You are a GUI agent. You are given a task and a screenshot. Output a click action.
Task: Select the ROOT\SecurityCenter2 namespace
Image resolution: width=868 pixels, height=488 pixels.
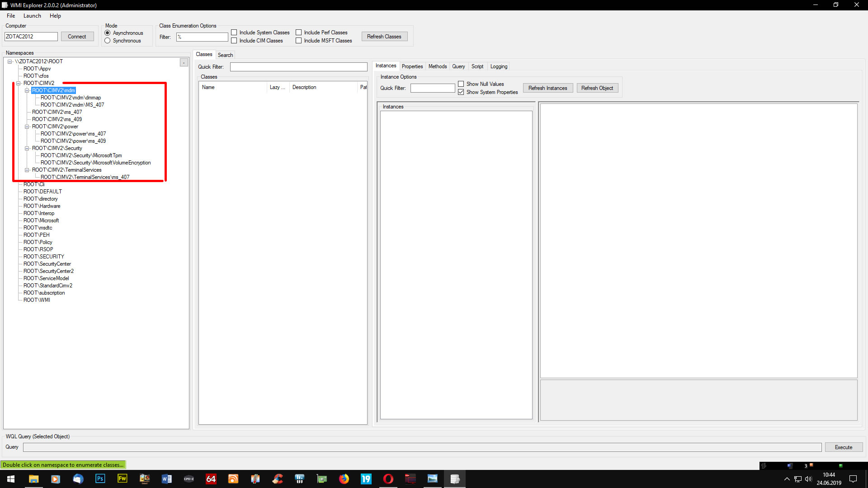tap(48, 271)
